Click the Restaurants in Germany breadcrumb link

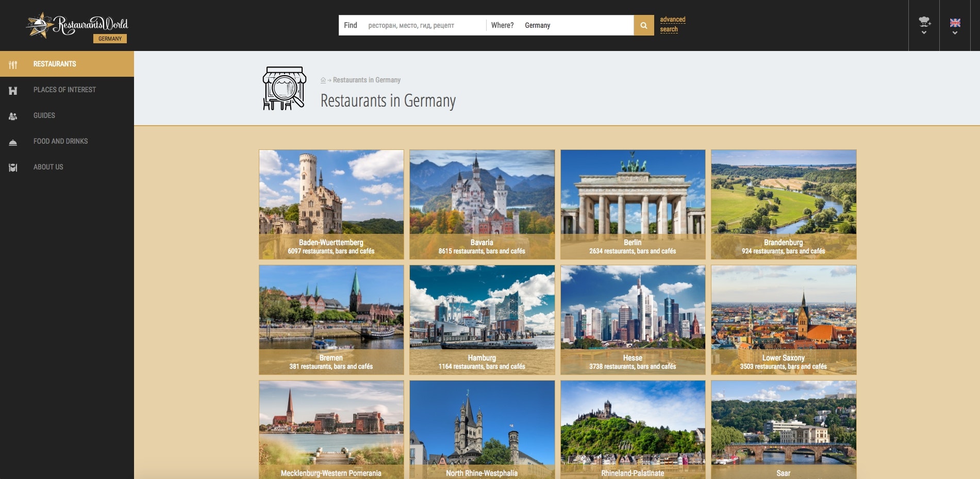[366, 80]
